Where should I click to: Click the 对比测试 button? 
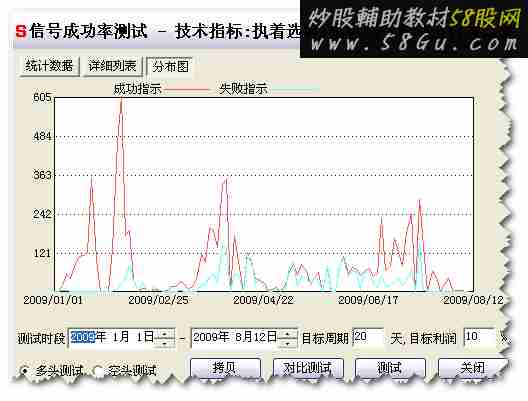pos(308,368)
